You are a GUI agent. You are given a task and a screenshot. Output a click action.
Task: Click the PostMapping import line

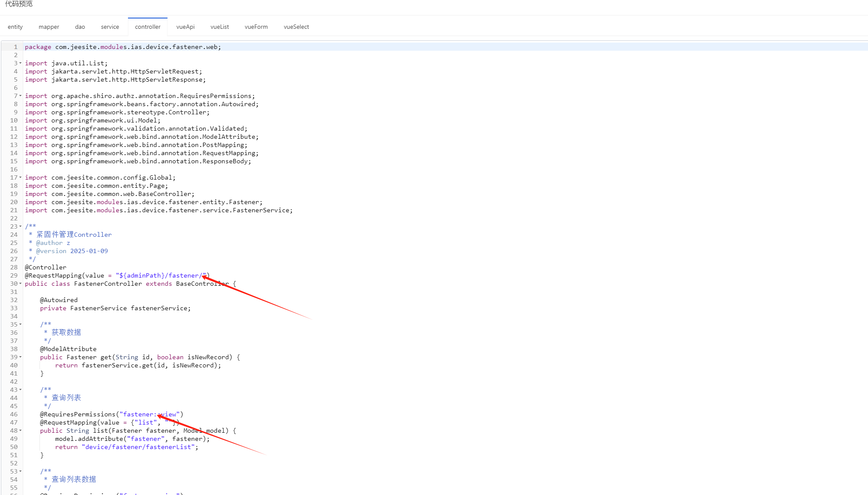136,145
